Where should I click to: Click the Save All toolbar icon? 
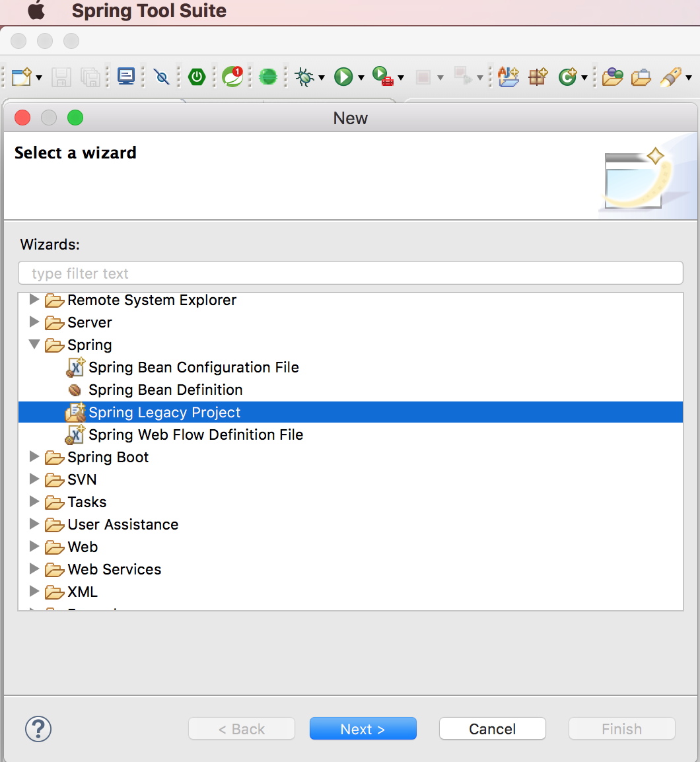[90, 77]
